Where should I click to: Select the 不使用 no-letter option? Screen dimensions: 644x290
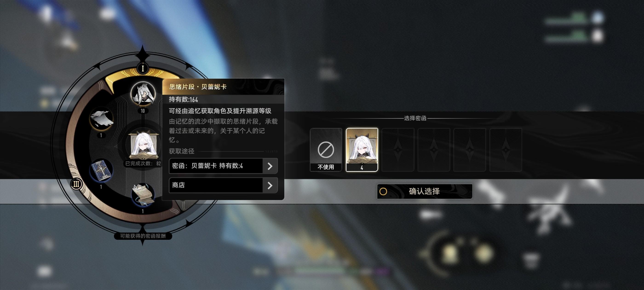326,150
